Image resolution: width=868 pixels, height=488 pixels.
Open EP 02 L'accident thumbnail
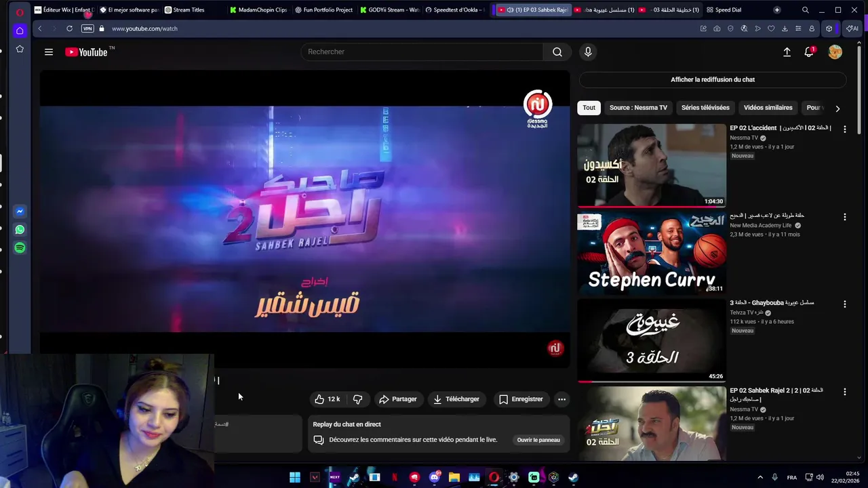[x=651, y=165]
